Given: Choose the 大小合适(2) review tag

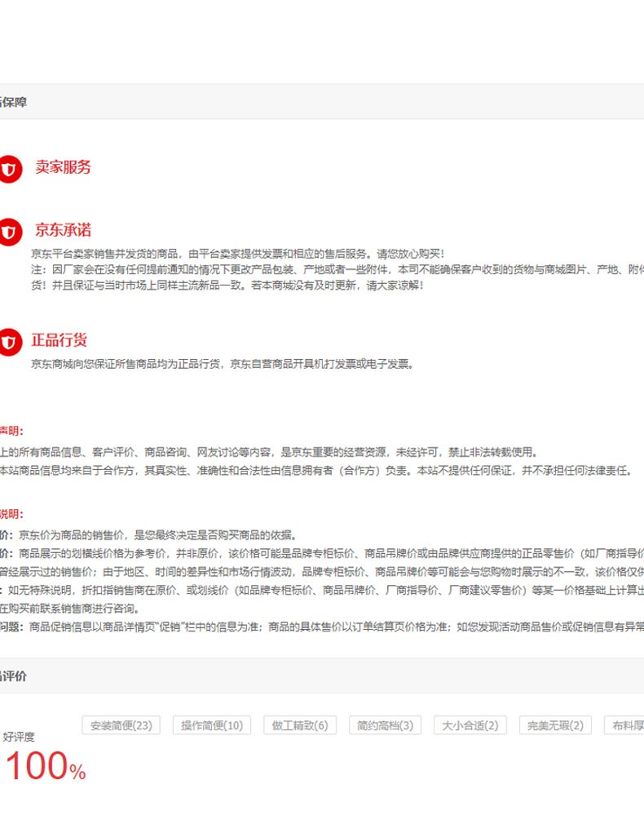Looking at the screenshot, I should [x=470, y=725].
